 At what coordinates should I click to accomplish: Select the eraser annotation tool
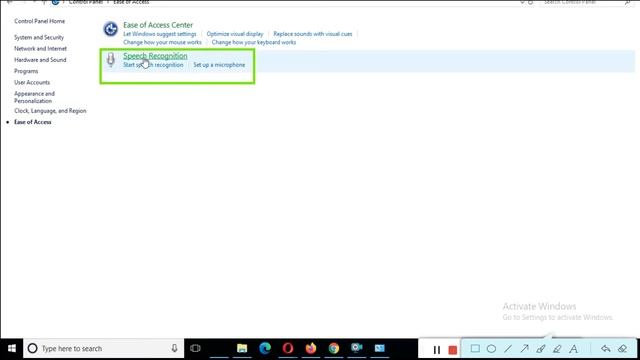coord(622,349)
